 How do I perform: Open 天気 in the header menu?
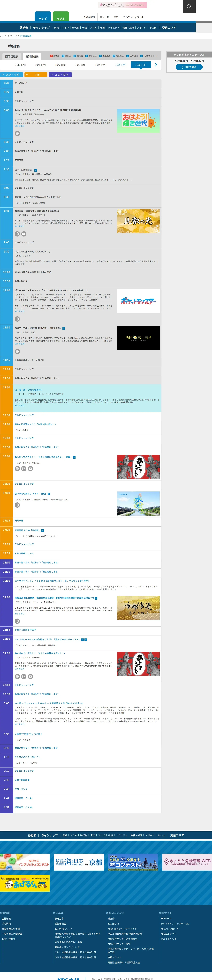(116, 17)
